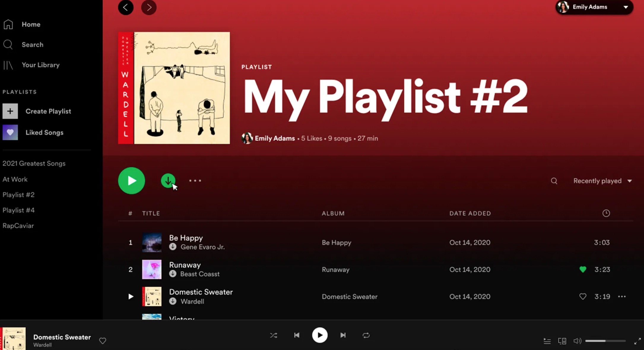Click now playing cover art thumbnail
The height and width of the screenshot is (350, 644).
(13, 339)
